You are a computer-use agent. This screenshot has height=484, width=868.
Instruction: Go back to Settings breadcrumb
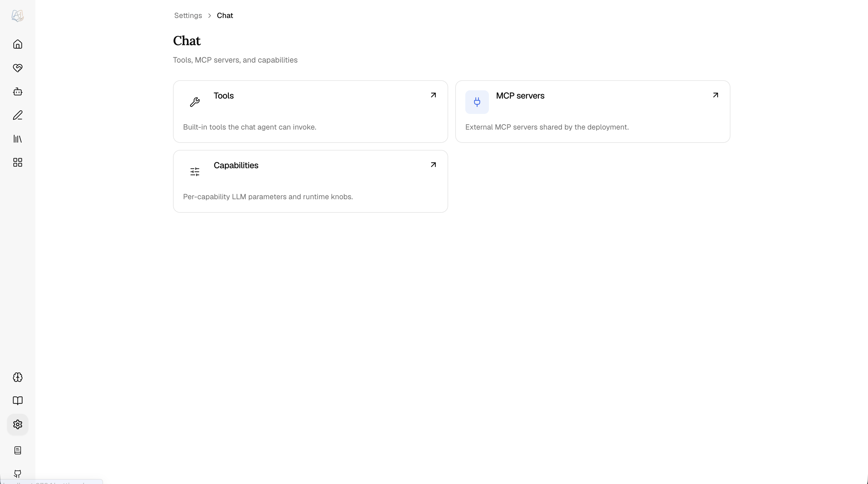pyautogui.click(x=188, y=15)
